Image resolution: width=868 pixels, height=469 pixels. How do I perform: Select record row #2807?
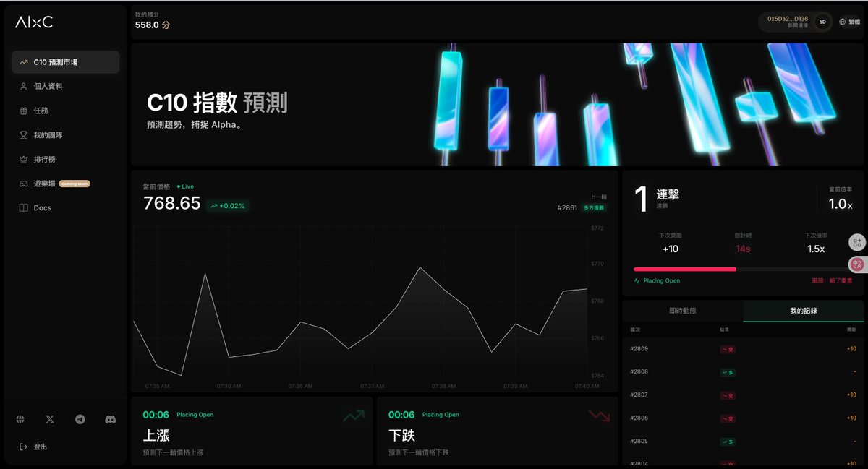(743, 395)
